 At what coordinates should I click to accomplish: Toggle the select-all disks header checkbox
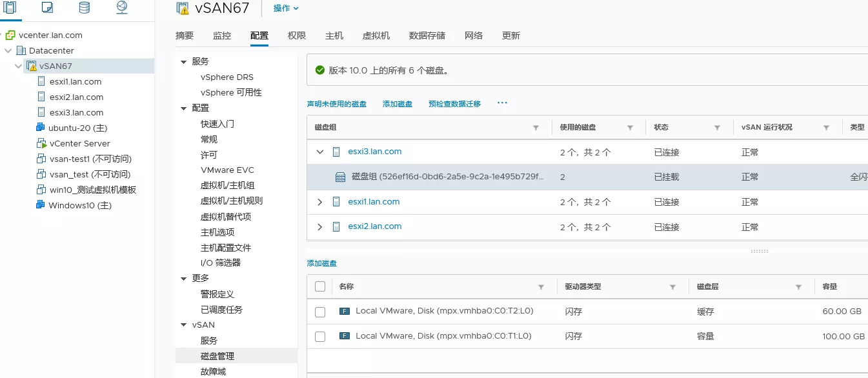click(x=320, y=286)
